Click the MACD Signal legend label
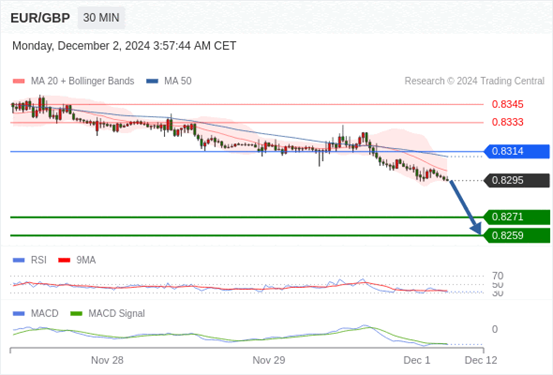 (x=116, y=313)
